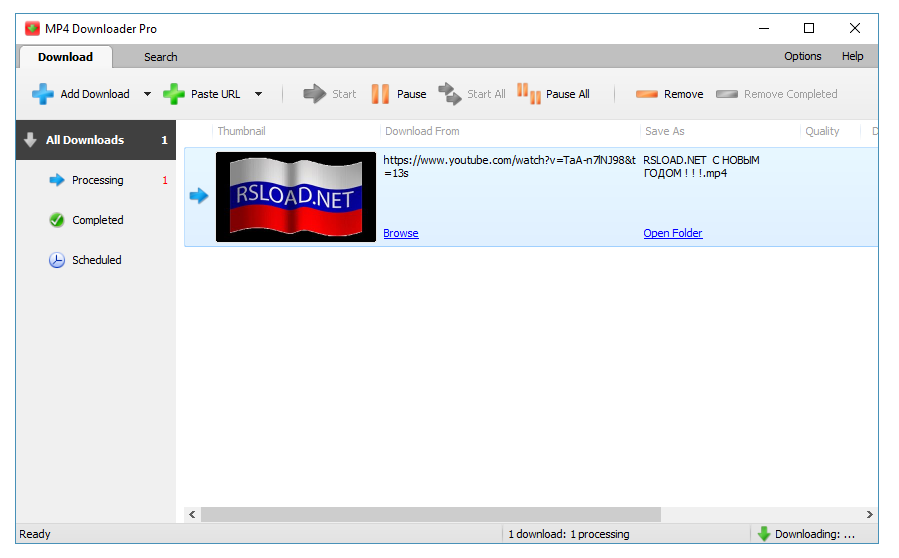Click the scrollbar right arrow
This screenshot has height=558, width=899.
[x=870, y=514]
